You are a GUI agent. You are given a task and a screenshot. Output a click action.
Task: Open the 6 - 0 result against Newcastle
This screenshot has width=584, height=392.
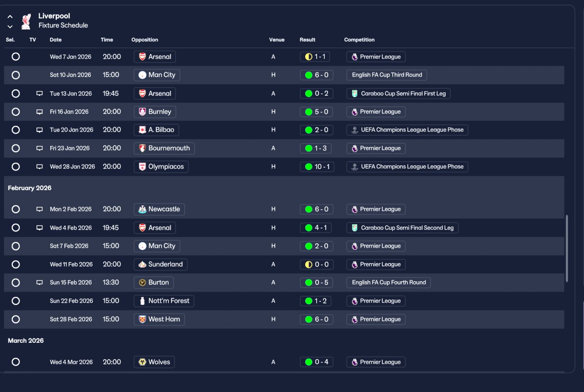(316, 209)
